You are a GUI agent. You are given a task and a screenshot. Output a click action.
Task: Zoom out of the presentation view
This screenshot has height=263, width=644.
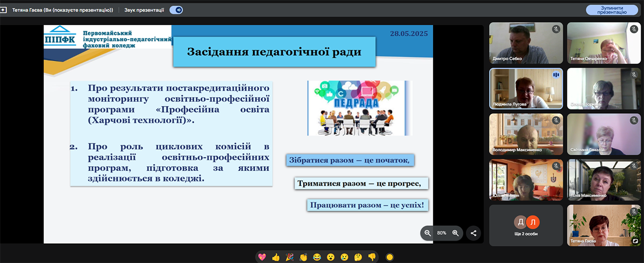tap(428, 233)
